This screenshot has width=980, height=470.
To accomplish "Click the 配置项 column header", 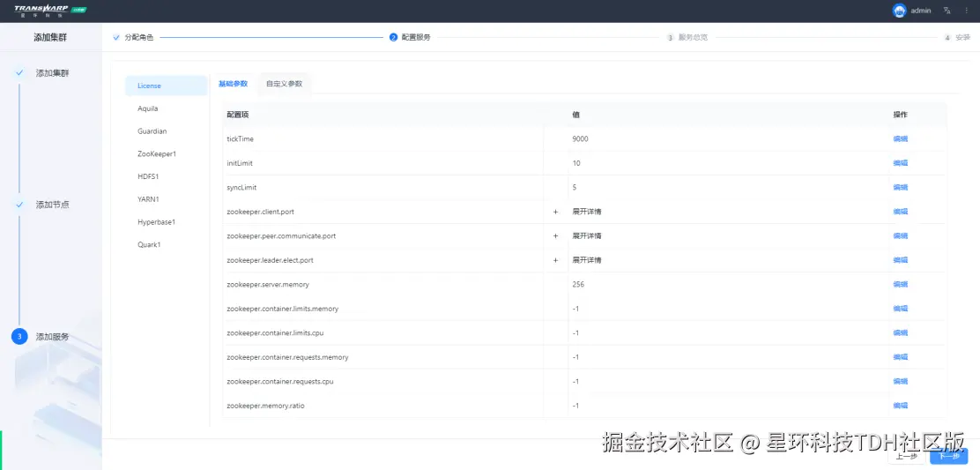I will [238, 115].
